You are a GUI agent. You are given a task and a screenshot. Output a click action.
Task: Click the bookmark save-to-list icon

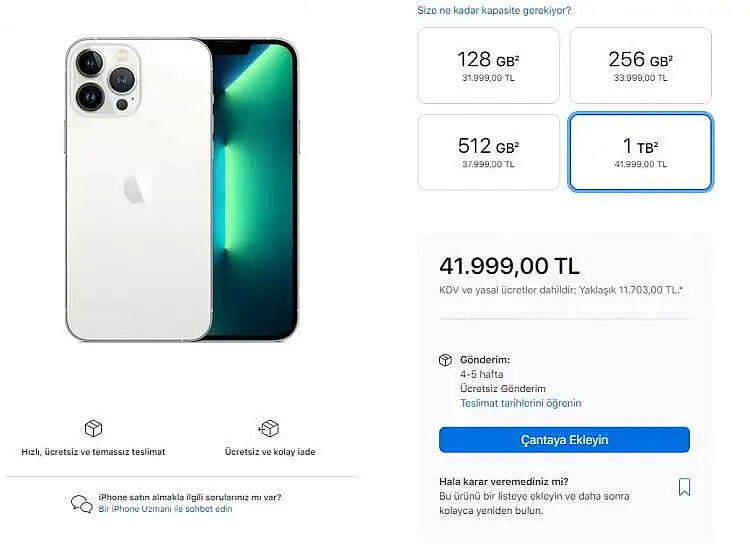(x=684, y=487)
